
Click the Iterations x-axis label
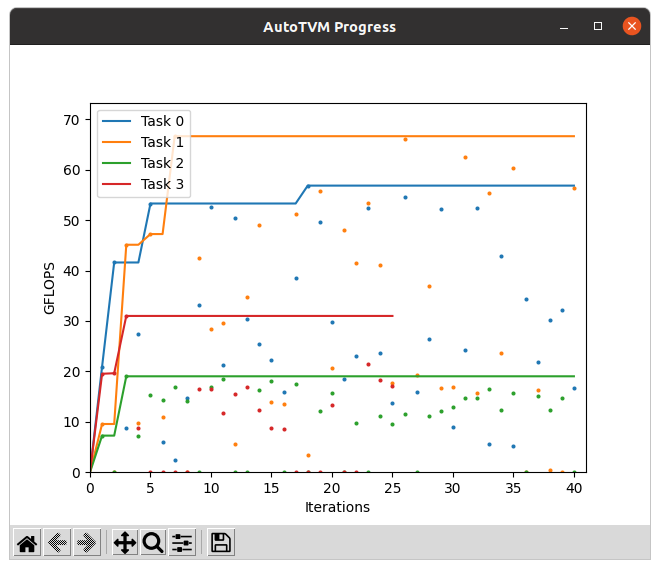pos(337,507)
